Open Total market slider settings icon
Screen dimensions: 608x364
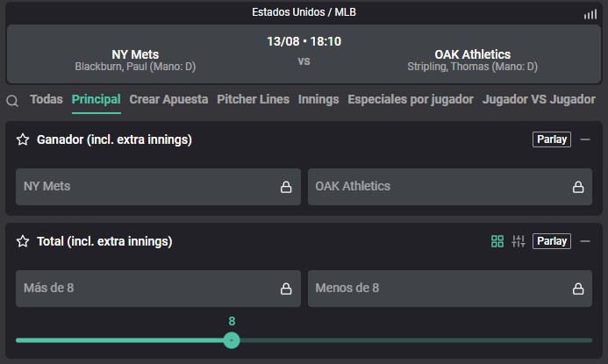518,241
